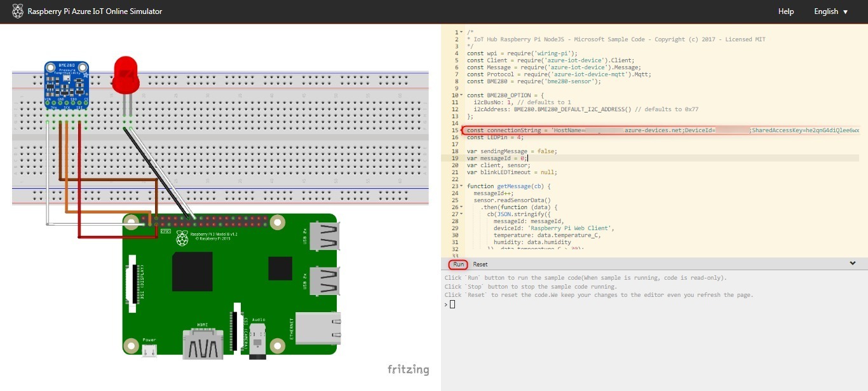
Task: Click the Ethernet port on the Pi board
Action: (318, 328)
